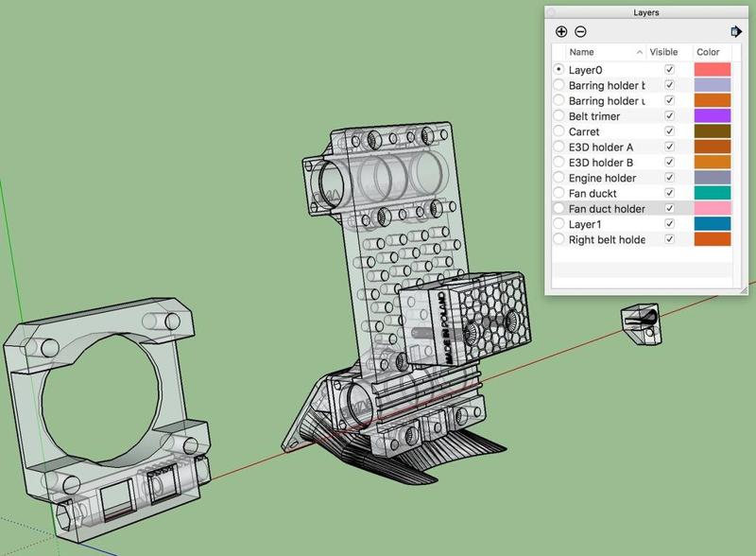Hide the Engine holder layer
The image size is (756, 556).
(x=669, y=178)
